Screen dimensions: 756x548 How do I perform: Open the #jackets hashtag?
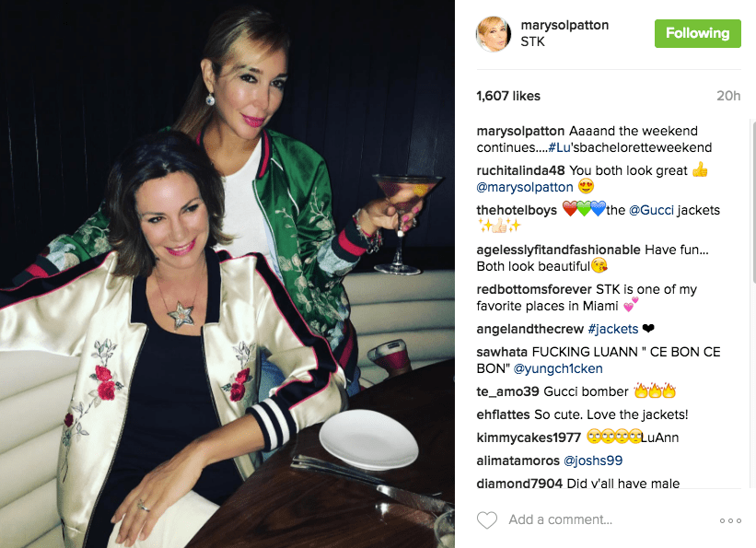pyautogui.click(x=612, y=329)
